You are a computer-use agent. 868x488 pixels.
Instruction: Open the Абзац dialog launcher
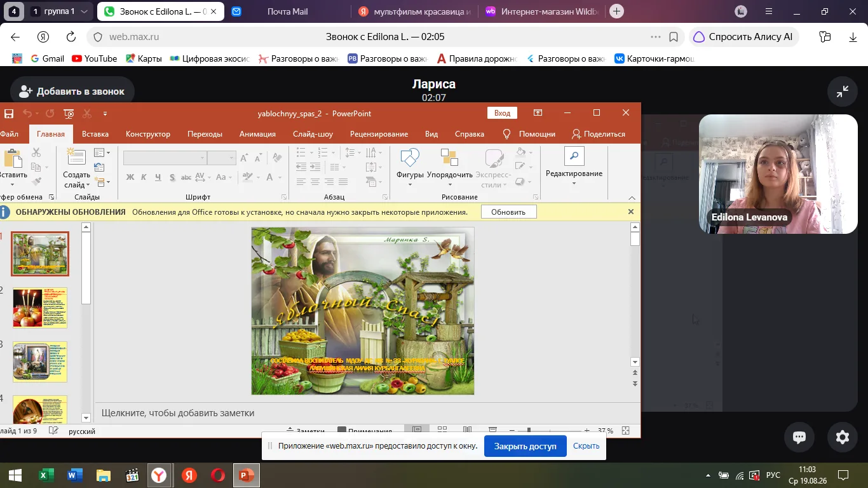click(384, 198)
